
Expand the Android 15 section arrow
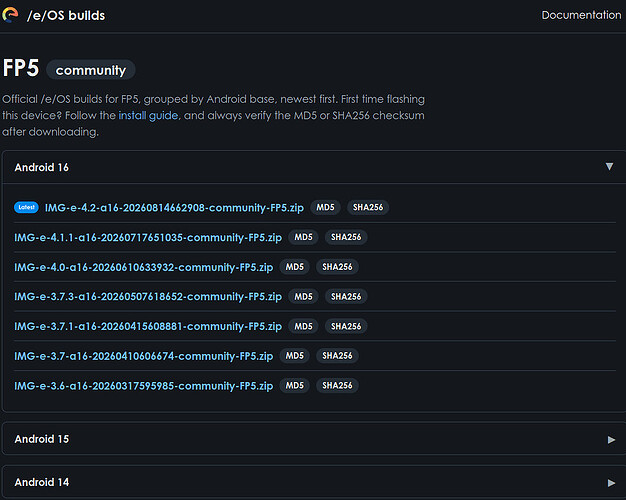click(x=611, y=440)
